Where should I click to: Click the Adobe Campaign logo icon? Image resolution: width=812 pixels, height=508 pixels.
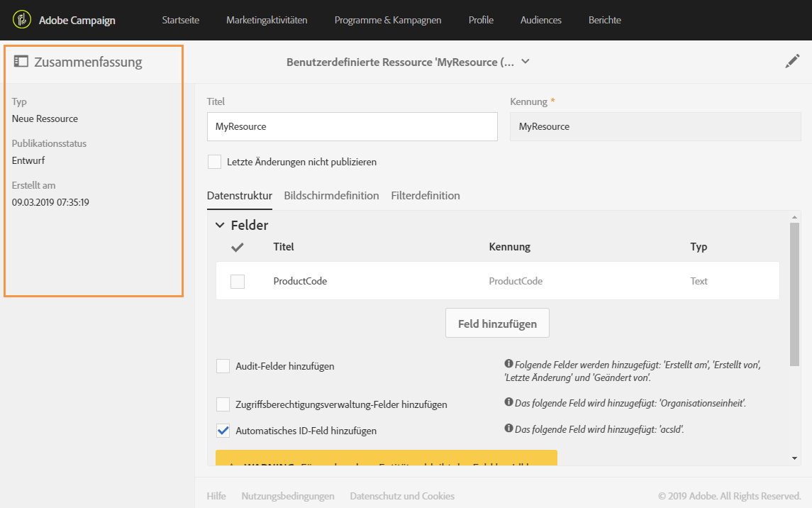[x=22, y=20]
